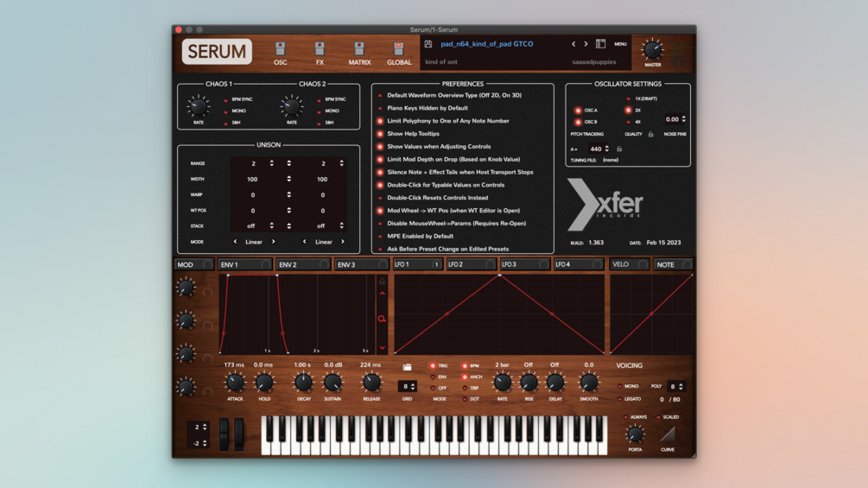
Task: Click the Tuning File (none) field
Action: pyautogui.click(x=611, y=160)
